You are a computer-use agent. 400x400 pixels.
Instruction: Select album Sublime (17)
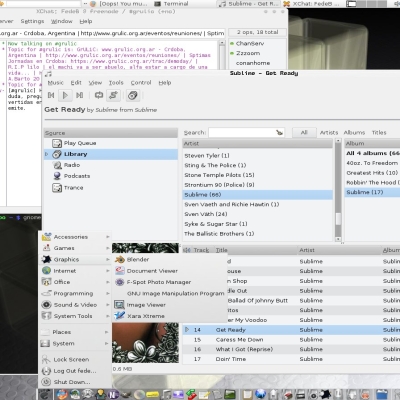pyautogui.click(x=372, y=192)
